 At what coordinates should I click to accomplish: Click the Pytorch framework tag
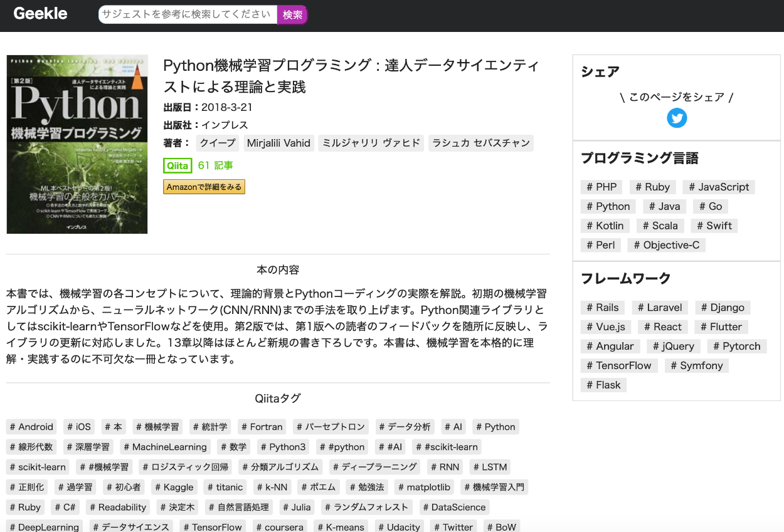(x=737, y=346)
